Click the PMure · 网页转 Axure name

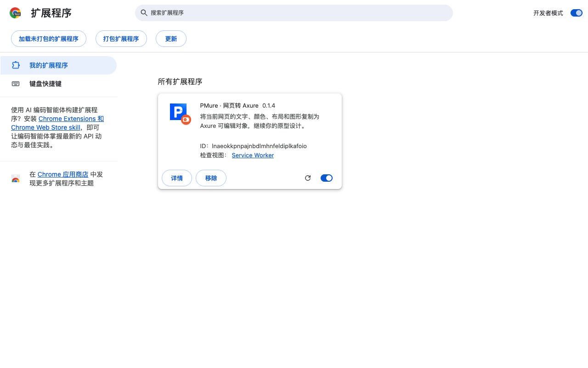(x=229, y=106)
